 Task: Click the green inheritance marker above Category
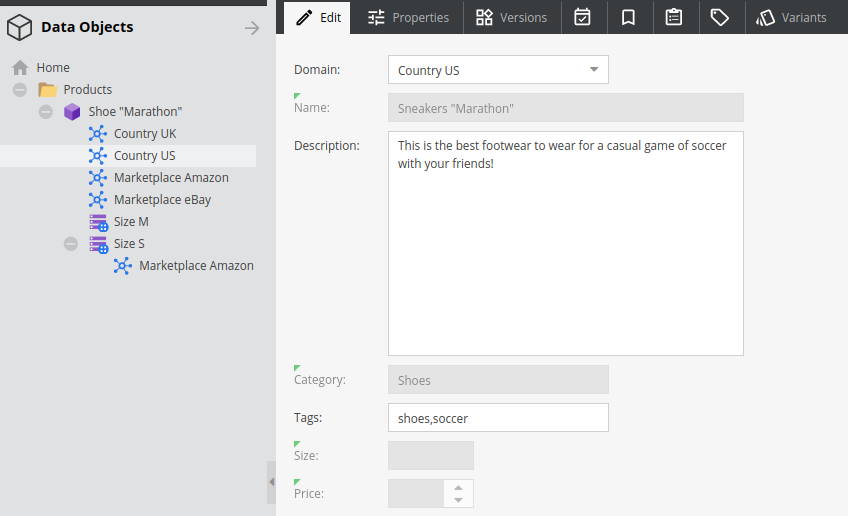click(297, 368)
